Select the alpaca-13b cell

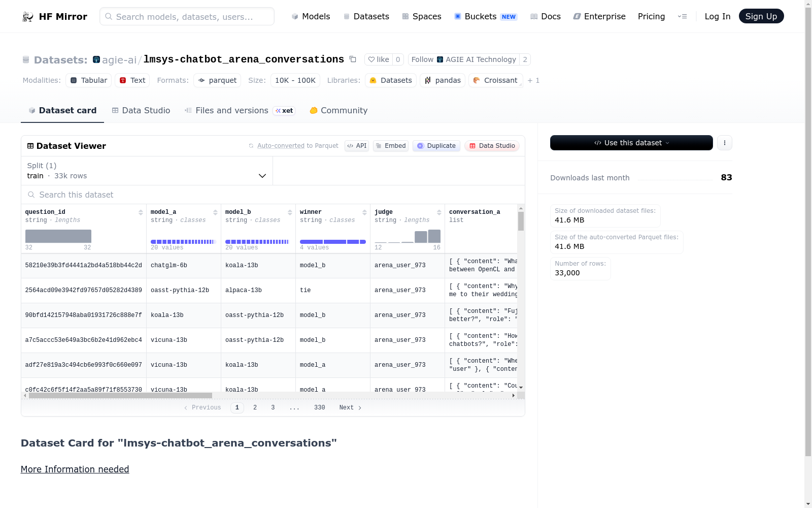coord(258,291)
